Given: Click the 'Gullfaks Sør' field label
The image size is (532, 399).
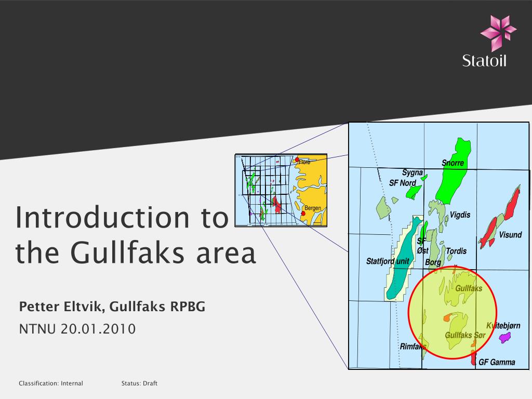Looking at the screenshot, I should 465,336.
